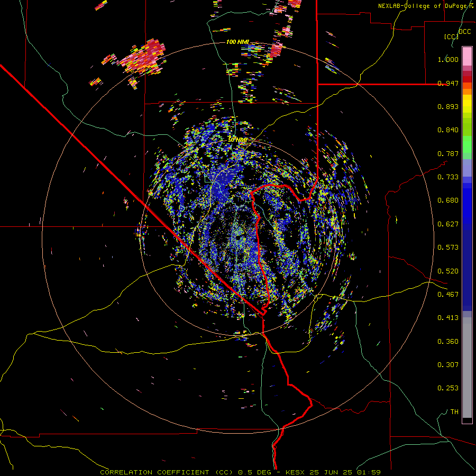This screenshot has height=476, width=476.
Task: Select the 0.733 legend value
Action: pos(448,177)
